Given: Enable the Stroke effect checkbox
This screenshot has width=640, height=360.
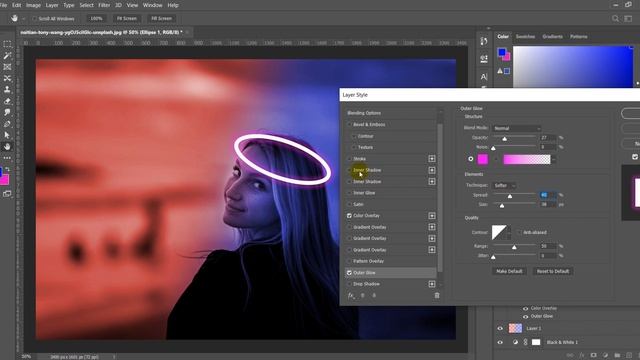Looking at the screenshot, I should click(x=349, y=159).
